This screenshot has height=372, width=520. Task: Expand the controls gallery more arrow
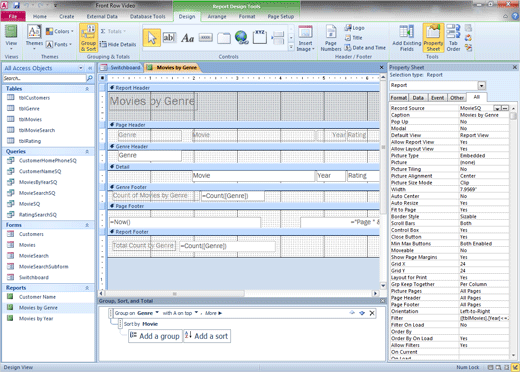pyautogui.click(x=291, y=47)
